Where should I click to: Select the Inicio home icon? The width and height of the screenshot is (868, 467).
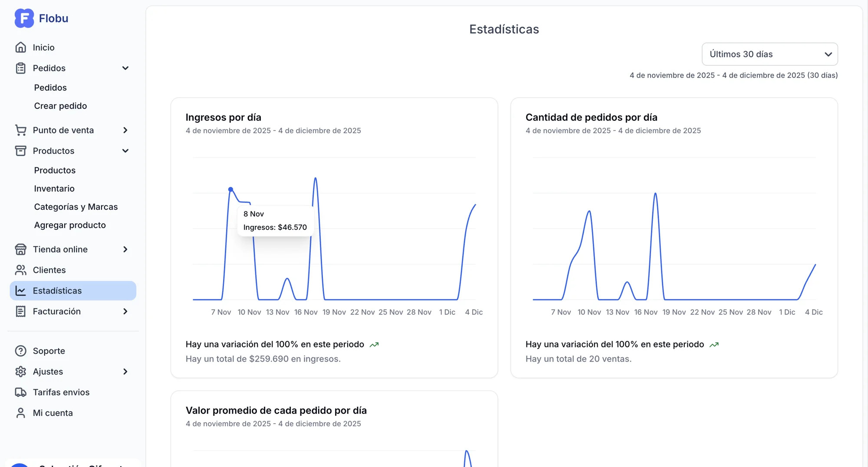coord(20,47)
